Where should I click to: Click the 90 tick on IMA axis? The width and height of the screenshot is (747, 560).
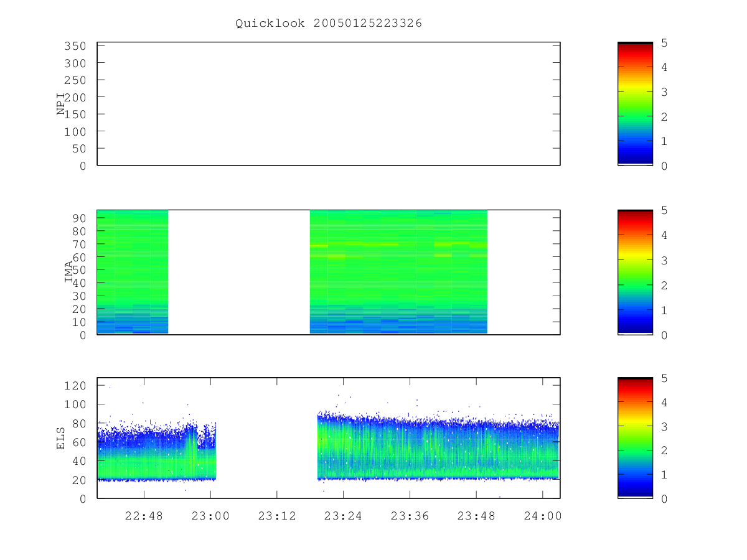point(79,218)
